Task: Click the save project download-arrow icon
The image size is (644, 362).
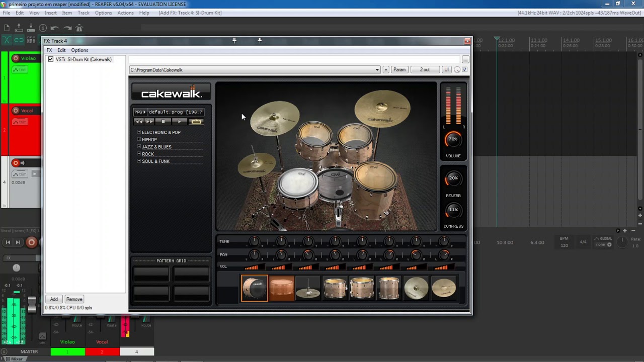Action: (x=31, y=28)
